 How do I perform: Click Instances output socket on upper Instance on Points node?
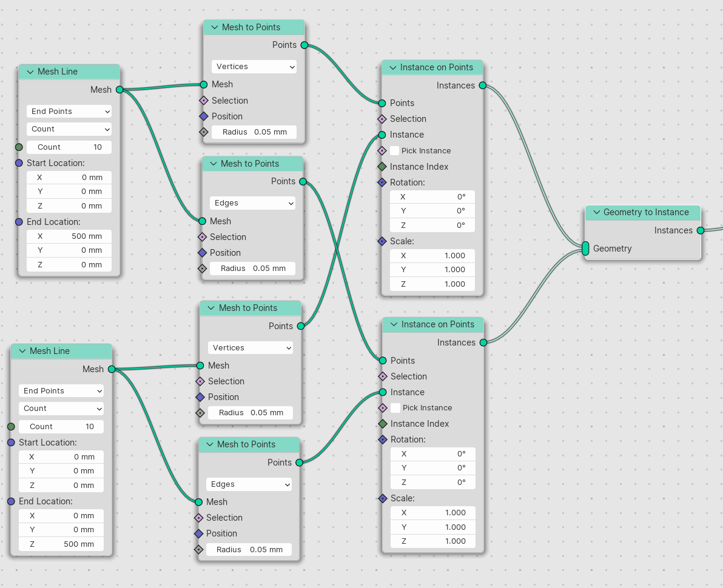click(x=483, y=85)
